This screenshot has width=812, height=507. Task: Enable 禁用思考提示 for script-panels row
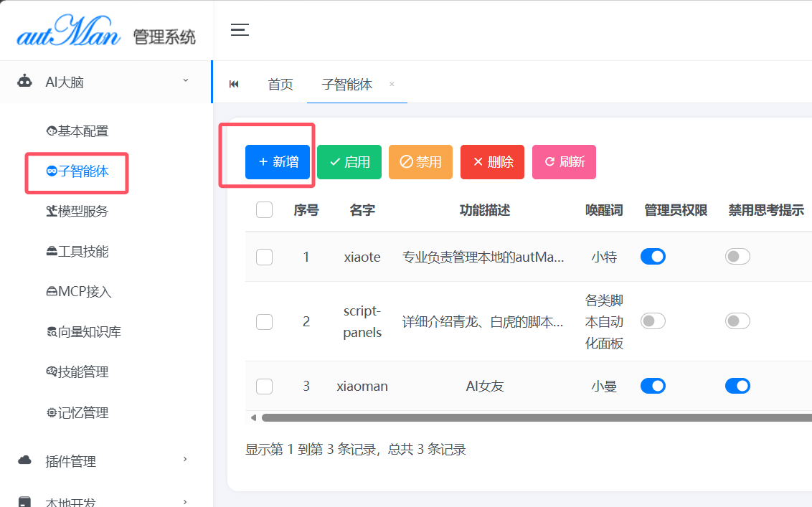coord(737,321)
